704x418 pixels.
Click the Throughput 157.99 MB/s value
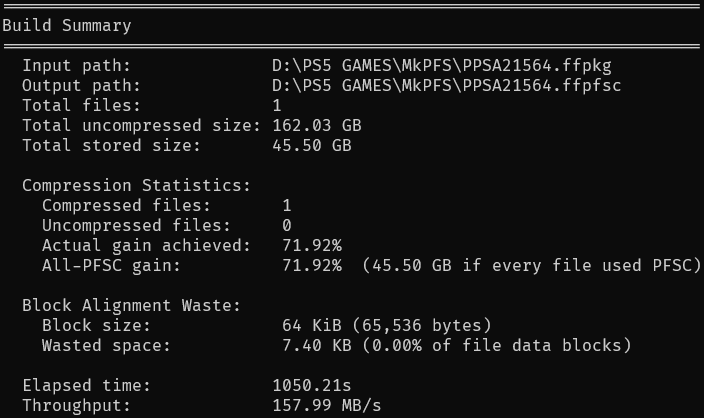point(326,406)
